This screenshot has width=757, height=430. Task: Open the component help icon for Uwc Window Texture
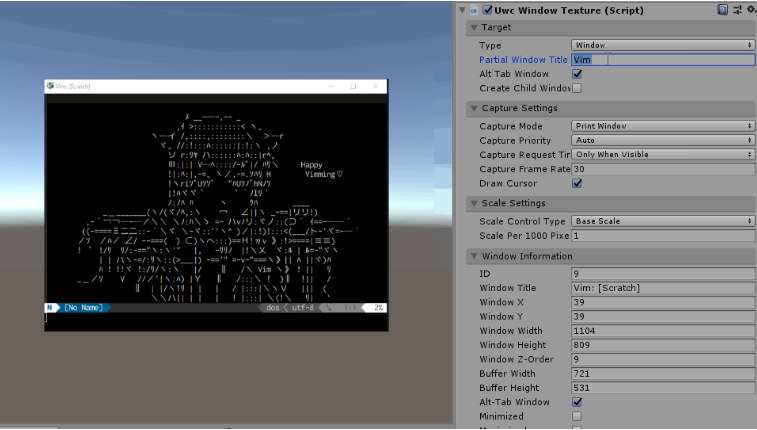coord(722,10)
